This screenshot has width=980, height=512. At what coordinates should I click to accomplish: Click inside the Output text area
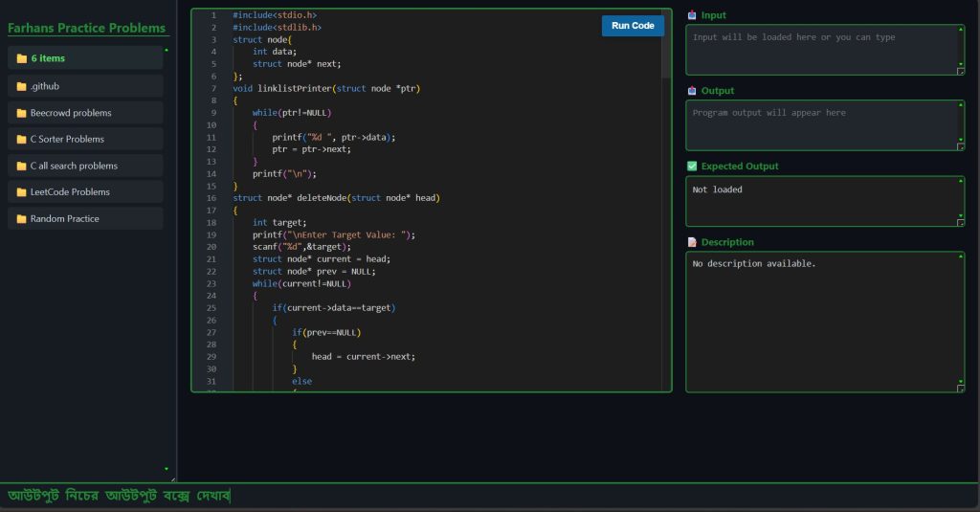[x=821, y=125]
